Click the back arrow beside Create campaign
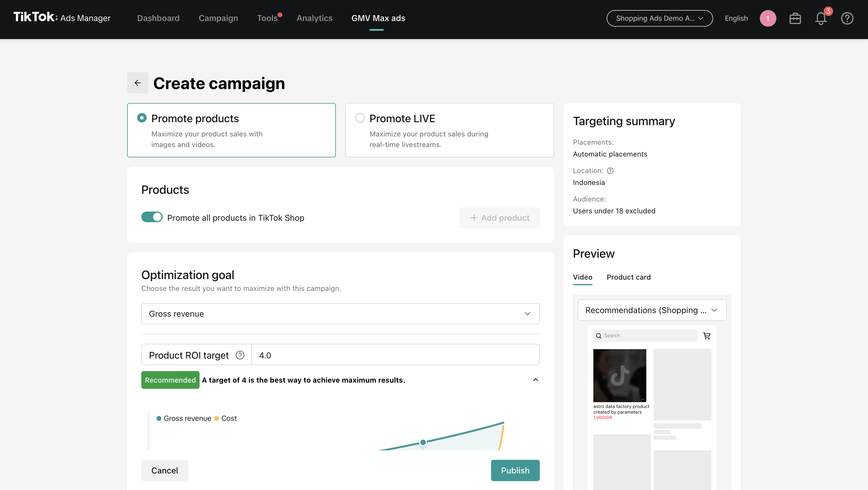 pyautogui.click(x=137, y=83)
